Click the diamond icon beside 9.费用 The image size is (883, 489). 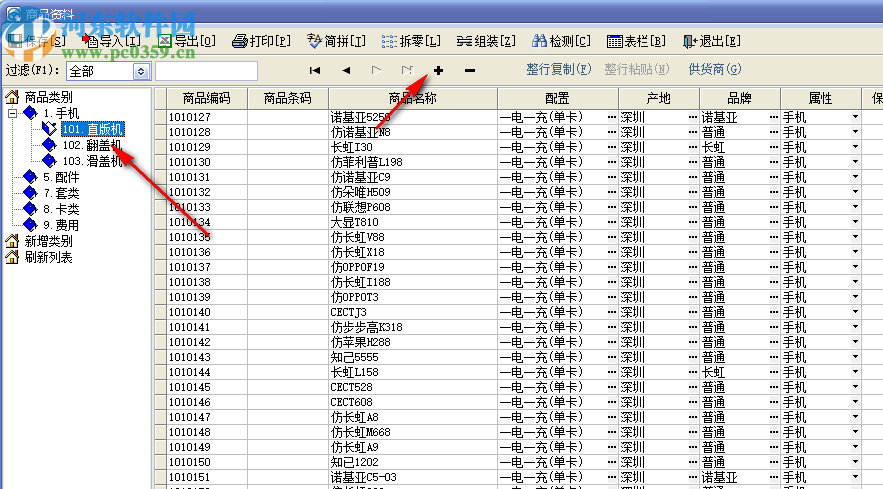click(30, 226)
